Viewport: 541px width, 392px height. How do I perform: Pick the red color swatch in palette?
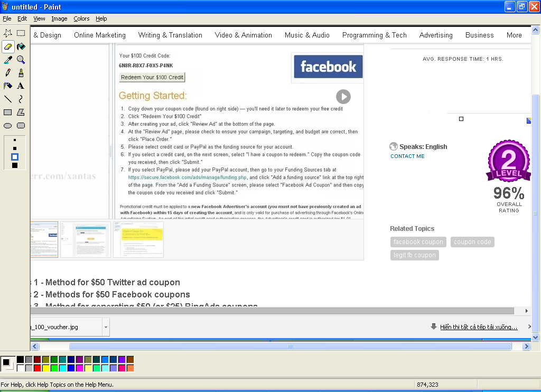(x=37, y=368)
